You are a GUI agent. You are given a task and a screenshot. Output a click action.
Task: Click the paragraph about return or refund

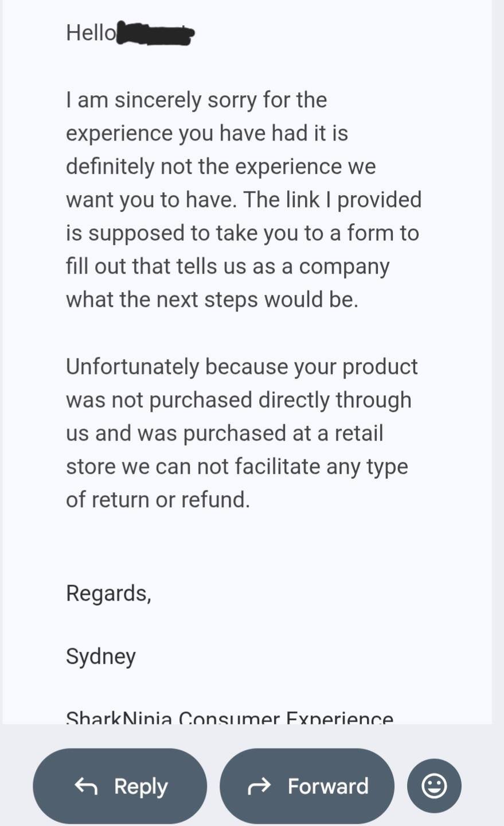click(x=242, y=432)
